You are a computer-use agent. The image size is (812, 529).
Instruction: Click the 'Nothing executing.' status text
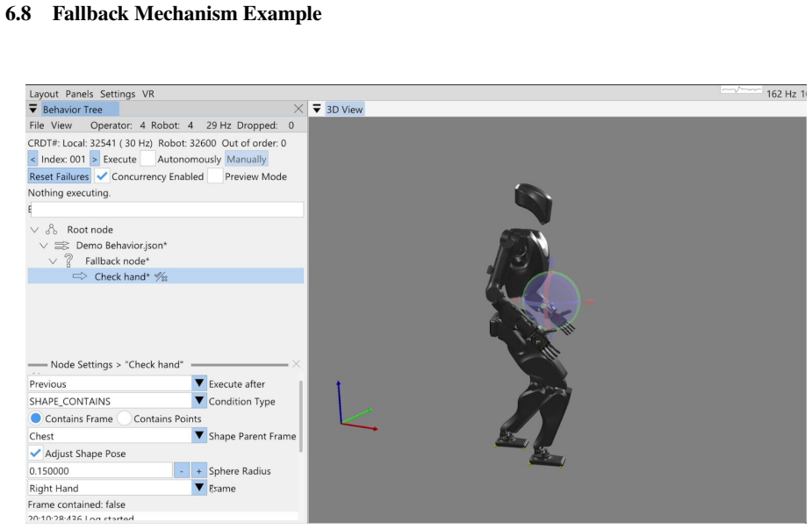tap(69, 192)
